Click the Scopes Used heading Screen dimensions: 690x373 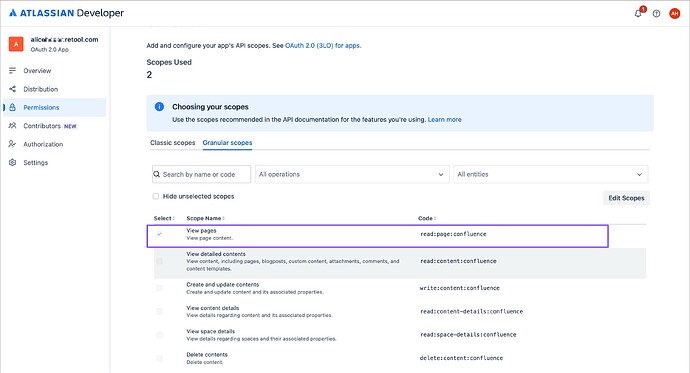click(x=169, y=62)
